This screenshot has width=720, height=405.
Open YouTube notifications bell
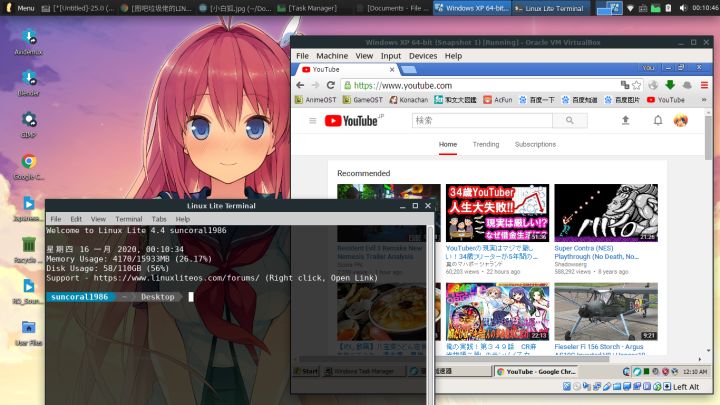(658, 120)
